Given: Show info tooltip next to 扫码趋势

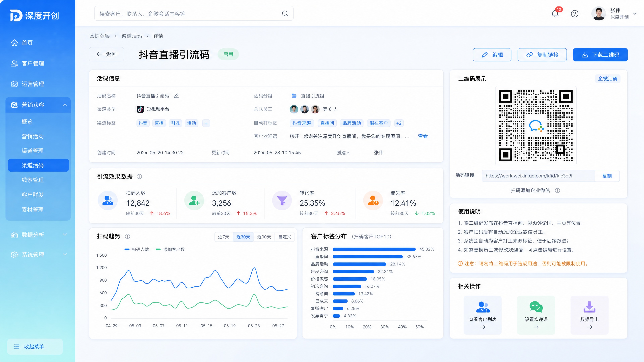Looking at the screenshot, I should tap(127, 236).
